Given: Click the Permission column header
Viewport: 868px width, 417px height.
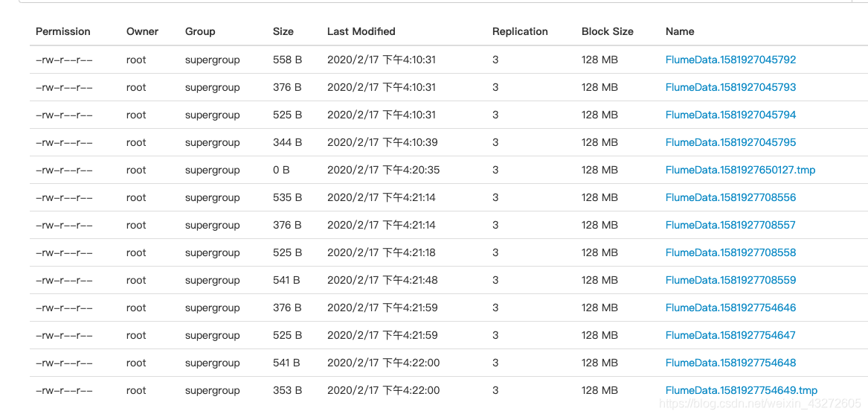Looking at the screenshot, I should coord(63,31).
